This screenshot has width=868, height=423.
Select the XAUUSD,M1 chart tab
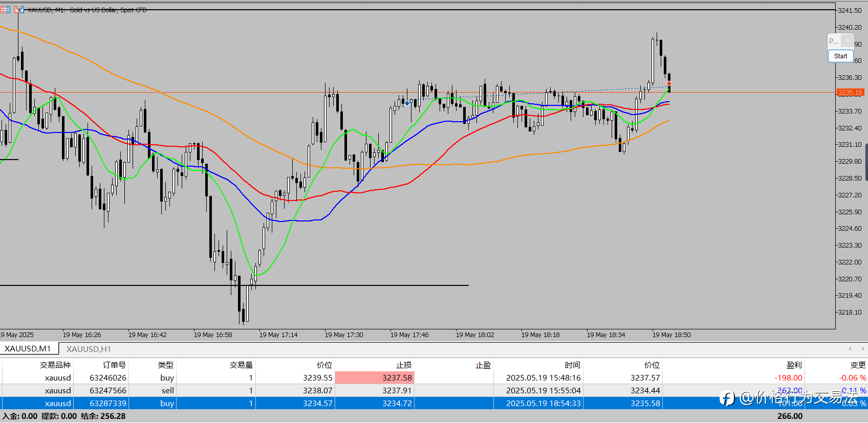[28, 349]
